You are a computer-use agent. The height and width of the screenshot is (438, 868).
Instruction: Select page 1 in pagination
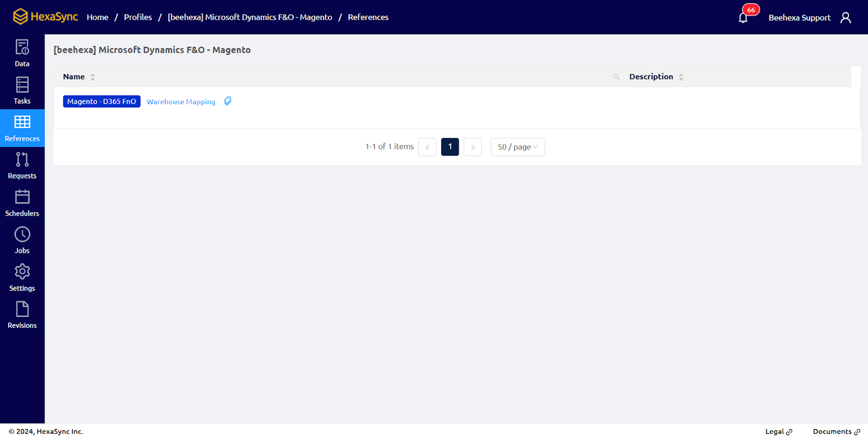click(x=450, y=147)
